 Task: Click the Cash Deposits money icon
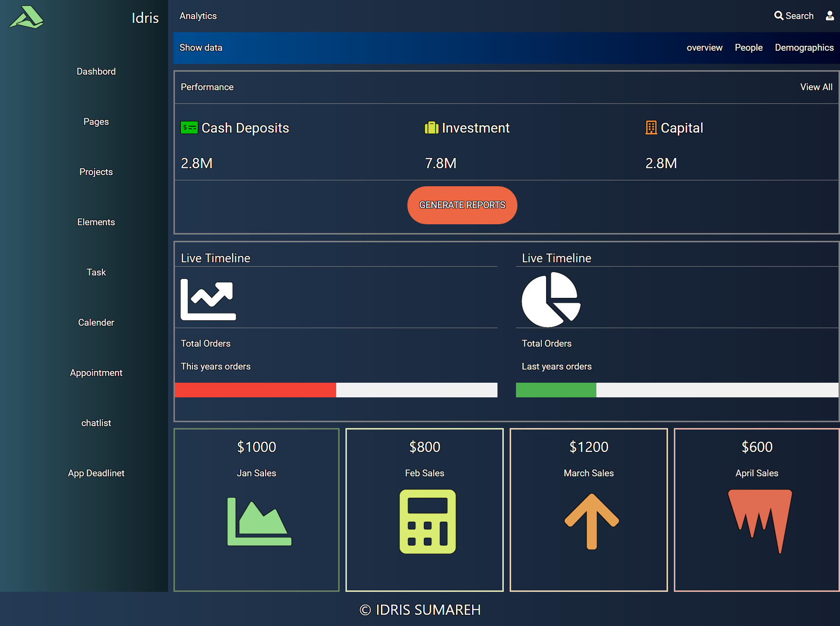(189, 128)
